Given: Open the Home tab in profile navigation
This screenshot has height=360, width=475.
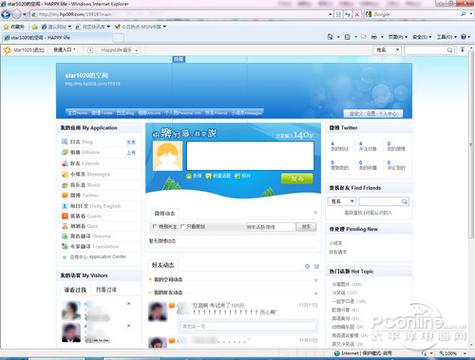Looking at the screenshot, I should click(x=78, y=113).
